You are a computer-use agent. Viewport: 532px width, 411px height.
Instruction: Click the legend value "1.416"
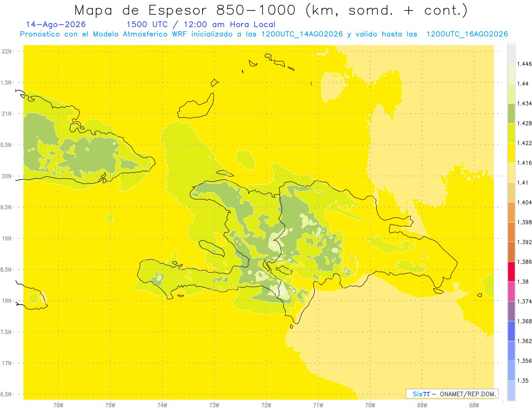(524, 163)
